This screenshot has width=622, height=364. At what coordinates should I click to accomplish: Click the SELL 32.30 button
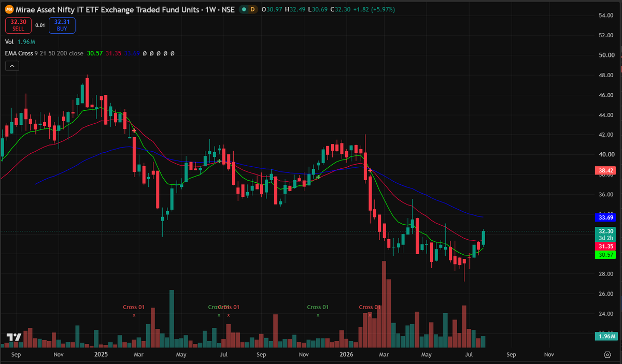click(x=19, y=25)
